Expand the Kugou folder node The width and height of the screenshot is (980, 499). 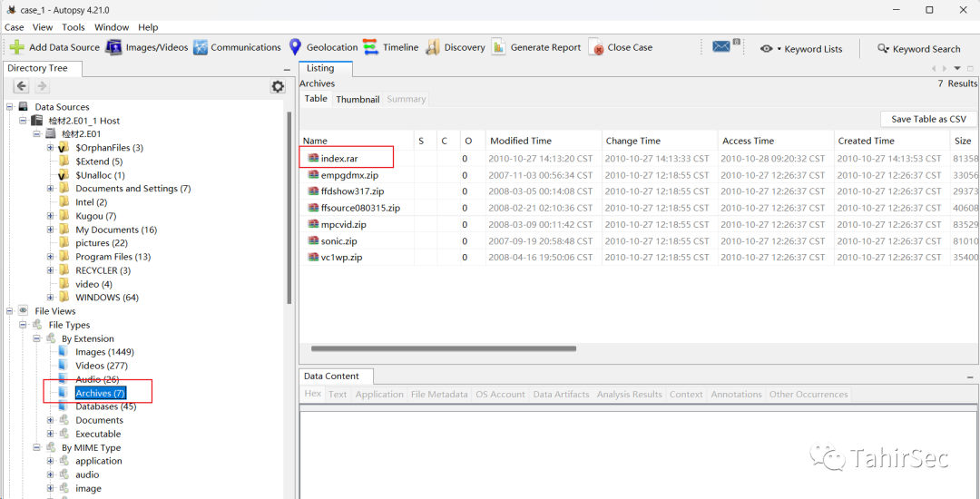[x=51, y=216]
